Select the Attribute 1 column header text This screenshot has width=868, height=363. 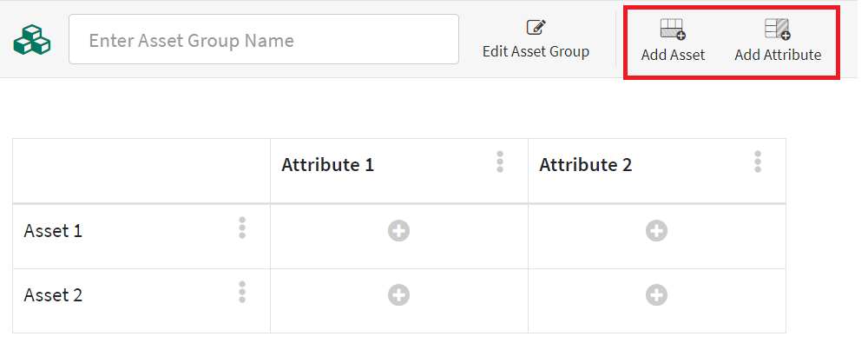pyautogui.click(x=327, y=165)
